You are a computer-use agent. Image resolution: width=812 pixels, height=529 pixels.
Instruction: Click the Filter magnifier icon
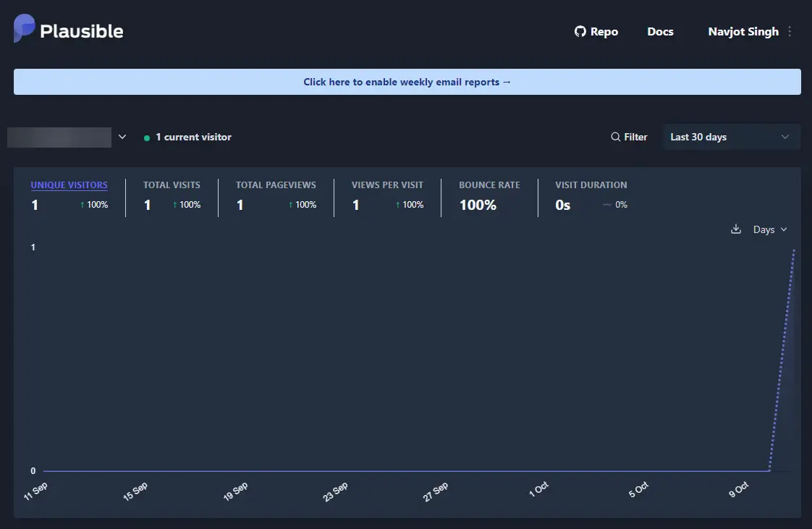point(615,137)
